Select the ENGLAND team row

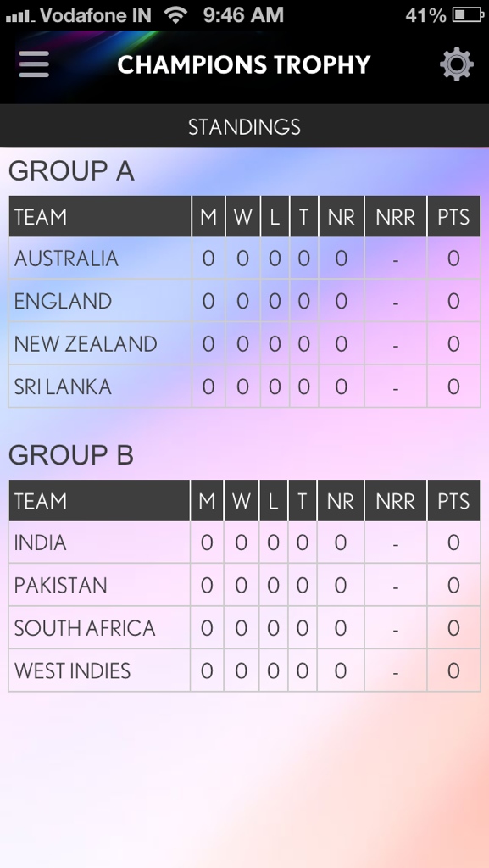click(x=244, y=301)
